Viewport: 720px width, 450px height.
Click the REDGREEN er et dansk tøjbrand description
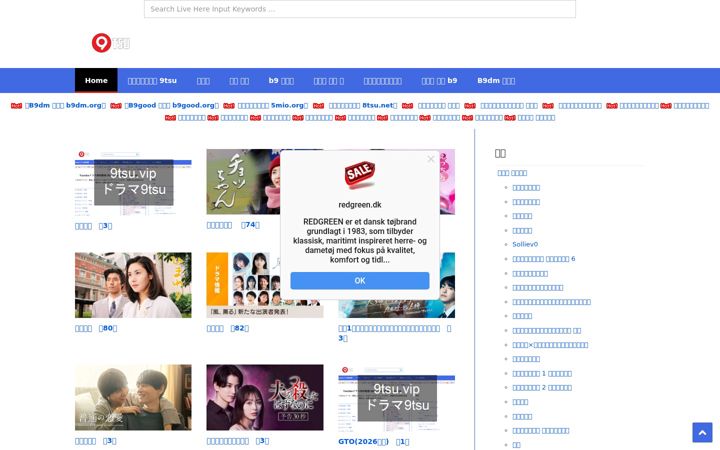pos(360,241)
